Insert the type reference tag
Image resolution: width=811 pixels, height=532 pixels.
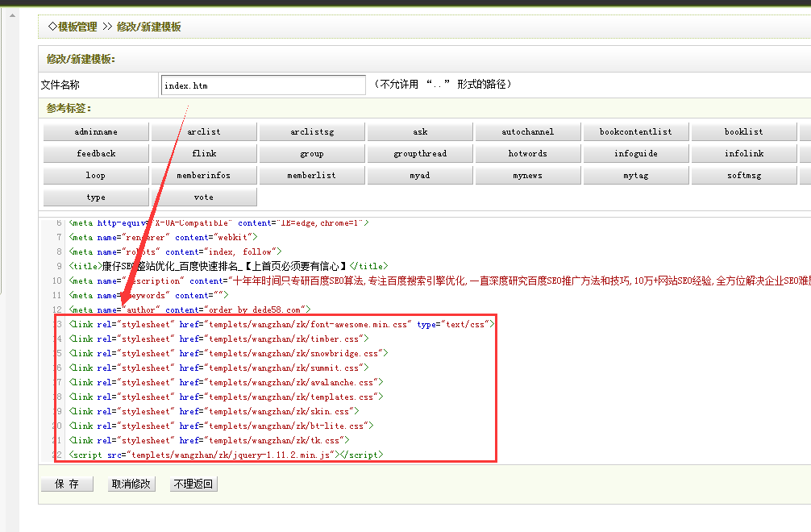[96, 197]
